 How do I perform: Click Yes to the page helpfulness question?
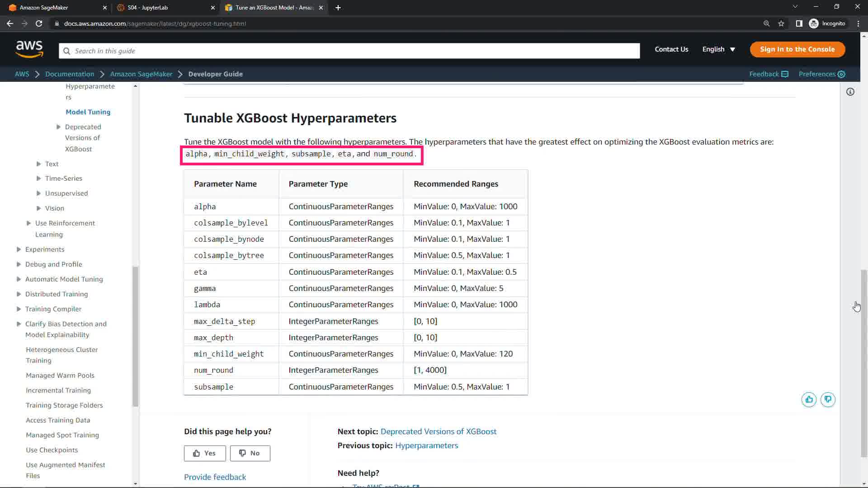205,453
